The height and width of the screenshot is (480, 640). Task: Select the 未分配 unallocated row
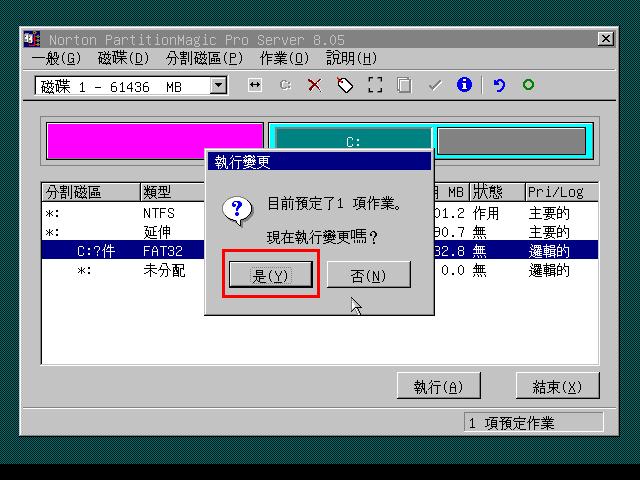point(320,270)
